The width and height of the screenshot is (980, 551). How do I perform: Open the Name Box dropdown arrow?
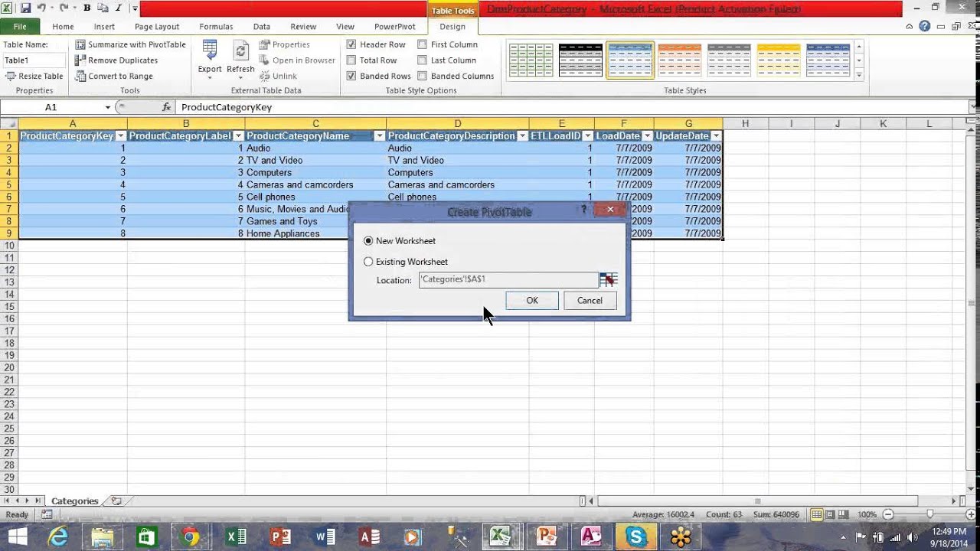point(108,107)
